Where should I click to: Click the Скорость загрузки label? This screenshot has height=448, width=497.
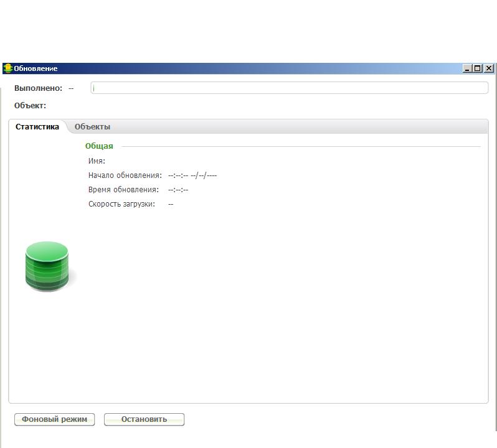(x=121, y=204)
